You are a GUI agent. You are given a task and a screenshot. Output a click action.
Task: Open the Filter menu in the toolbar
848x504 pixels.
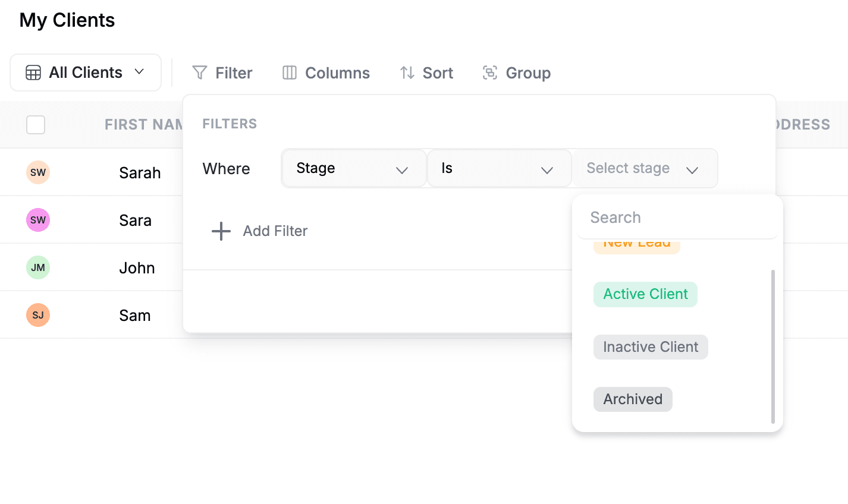coord(222,73)
